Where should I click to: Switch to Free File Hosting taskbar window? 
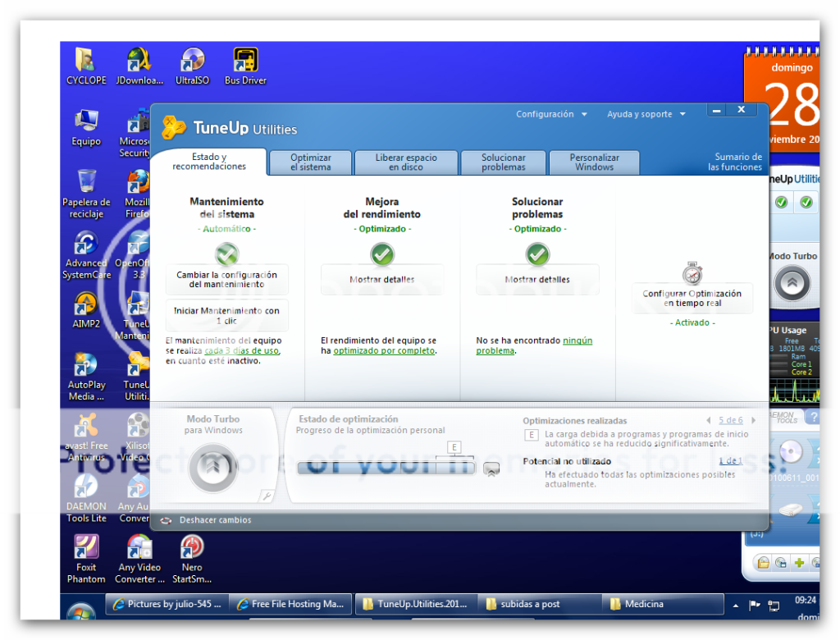click(x=291, y=604)
